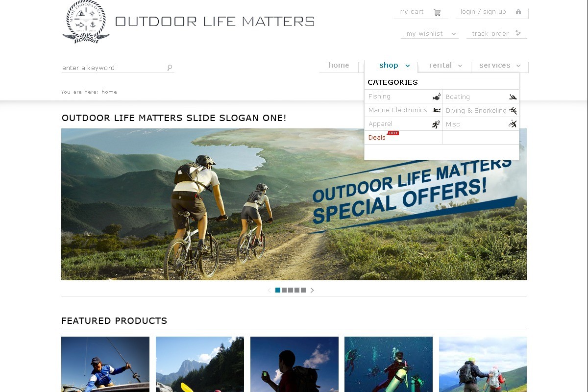Screen dimensions: 588x392
Task: Click the Misc category icon
Action: [513, 124]
